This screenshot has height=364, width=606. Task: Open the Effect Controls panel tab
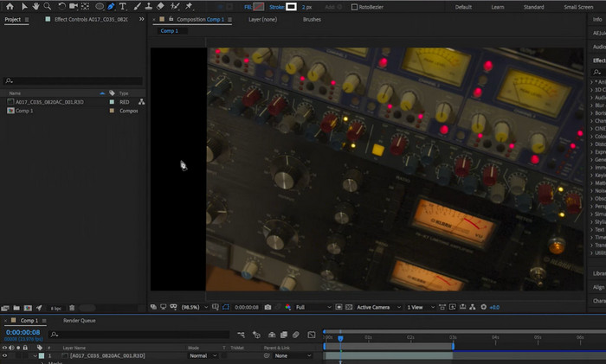[91, 19]
